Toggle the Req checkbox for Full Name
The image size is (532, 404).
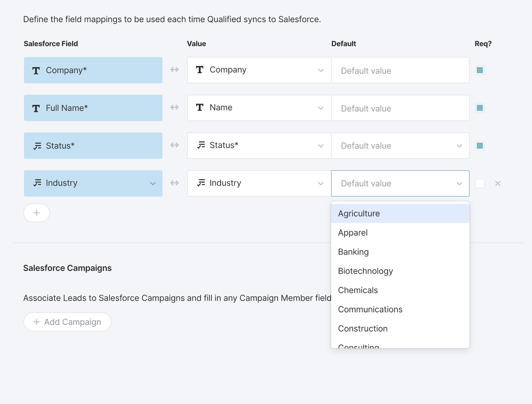click(x=479, y=108)
